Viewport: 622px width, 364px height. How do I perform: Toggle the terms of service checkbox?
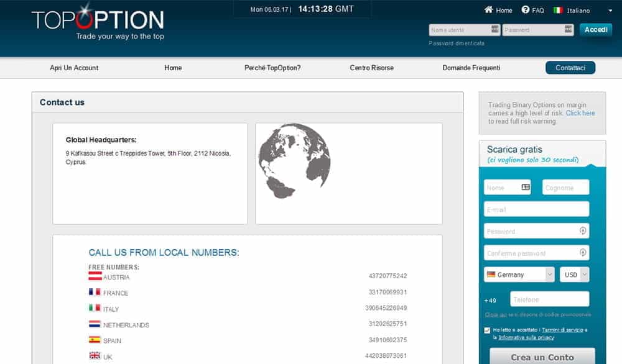[x=487, y=330]
